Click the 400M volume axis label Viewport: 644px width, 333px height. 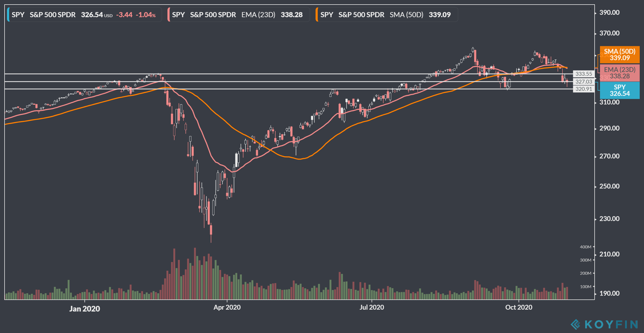(x=586, y=247)
